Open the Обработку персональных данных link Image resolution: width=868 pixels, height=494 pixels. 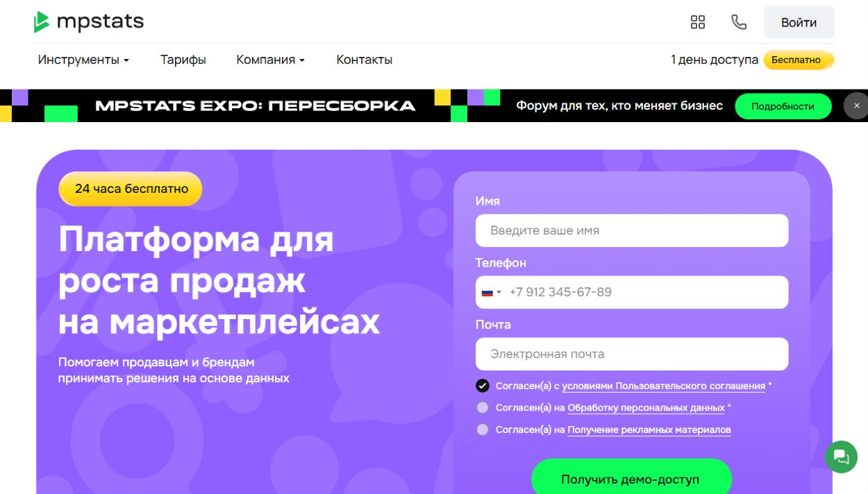646,408
